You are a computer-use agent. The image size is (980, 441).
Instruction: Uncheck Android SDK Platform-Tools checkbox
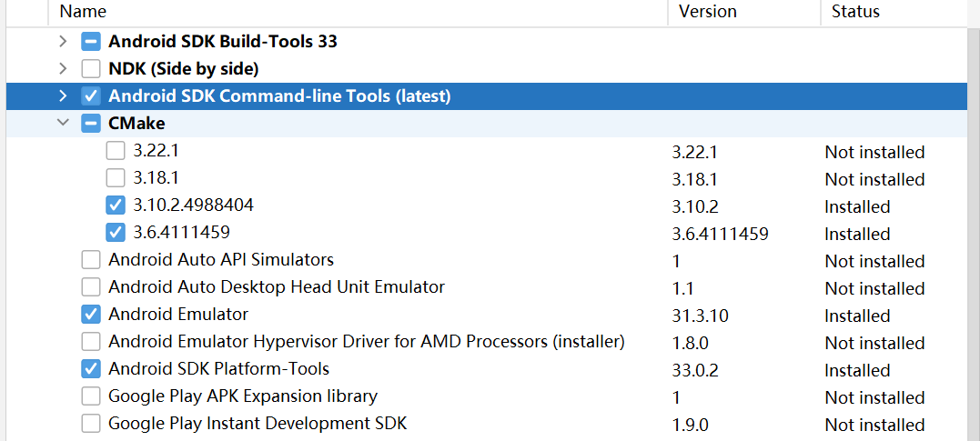point(91,369)
